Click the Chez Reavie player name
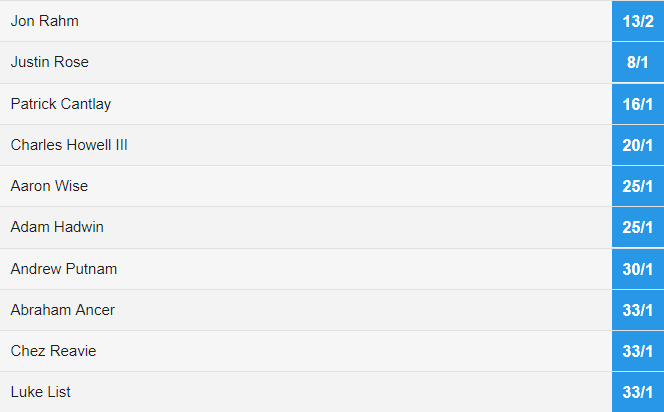The height and width of the screenshot is (412, 664). coord(53,351)
